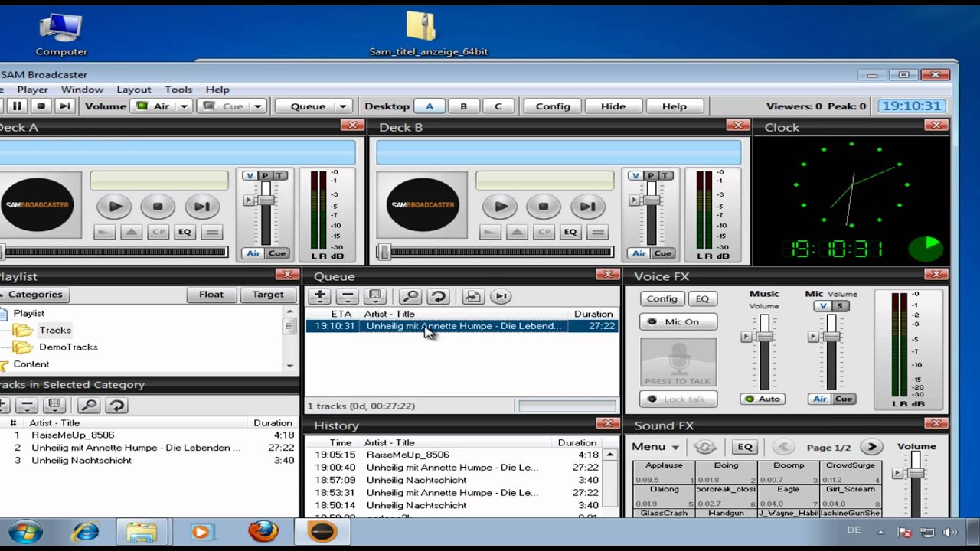This screenshot has width=980, height=551.
Task: Toggle the Mic On button
Action: (x=678, y=321)
